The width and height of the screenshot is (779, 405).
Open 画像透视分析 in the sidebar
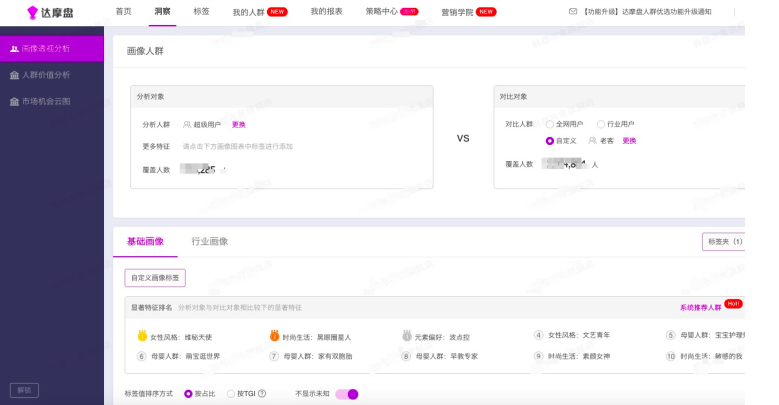click(x=52, y=49)
